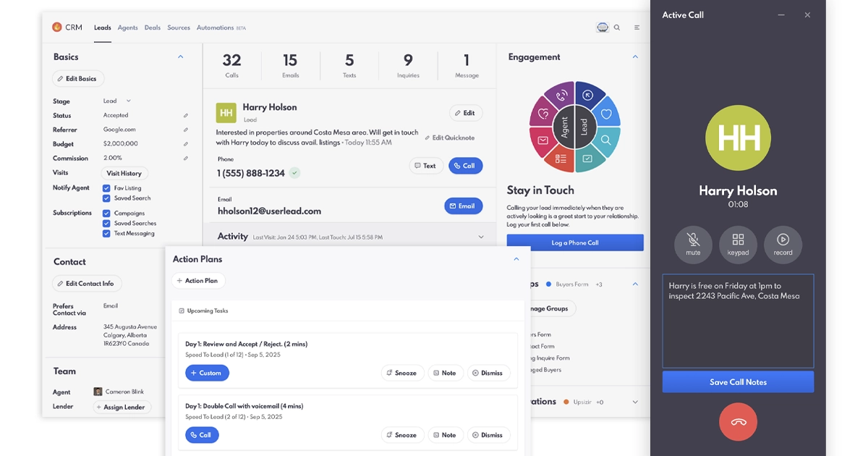Screen dimensions: 868x456
Task: Click Cameron Blink's agent photo
Action: pos(98,392)
